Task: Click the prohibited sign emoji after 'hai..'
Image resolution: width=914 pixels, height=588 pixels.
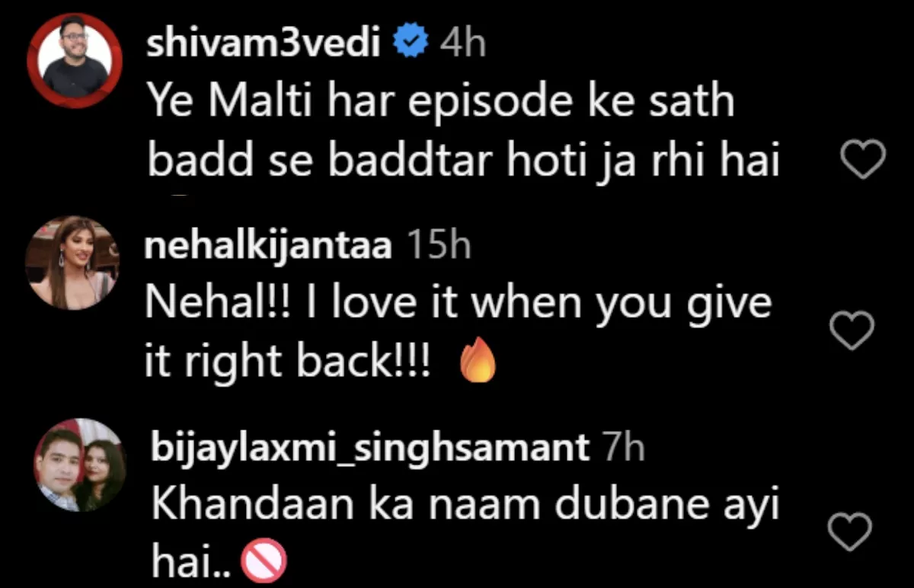Action: (264, 564)
